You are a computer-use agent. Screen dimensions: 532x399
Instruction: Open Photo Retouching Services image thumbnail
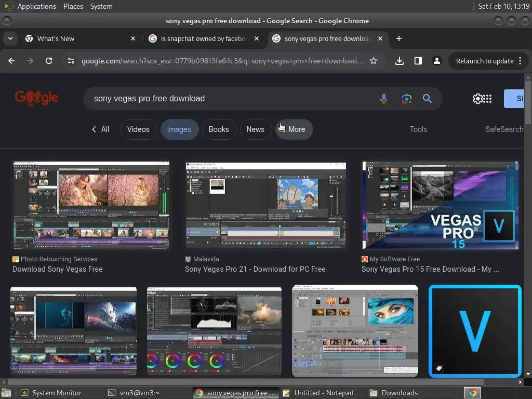coord(91,206)
